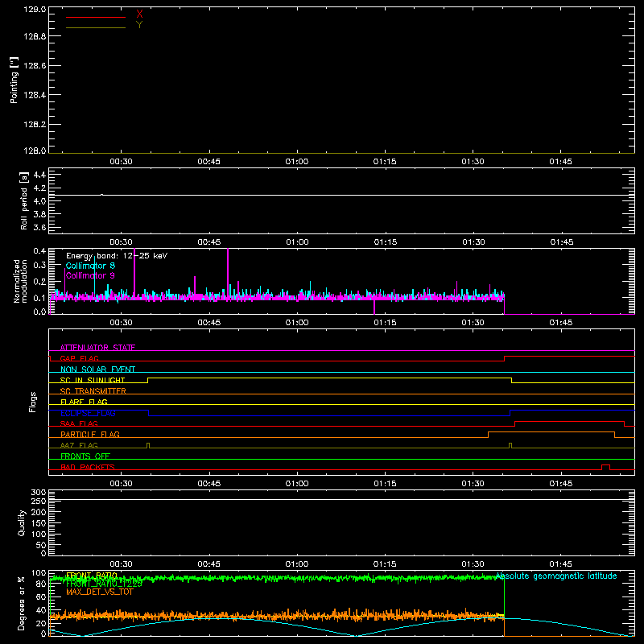Click the GAP_FLAG label
The image size is (644, 644).
(79, 358)
